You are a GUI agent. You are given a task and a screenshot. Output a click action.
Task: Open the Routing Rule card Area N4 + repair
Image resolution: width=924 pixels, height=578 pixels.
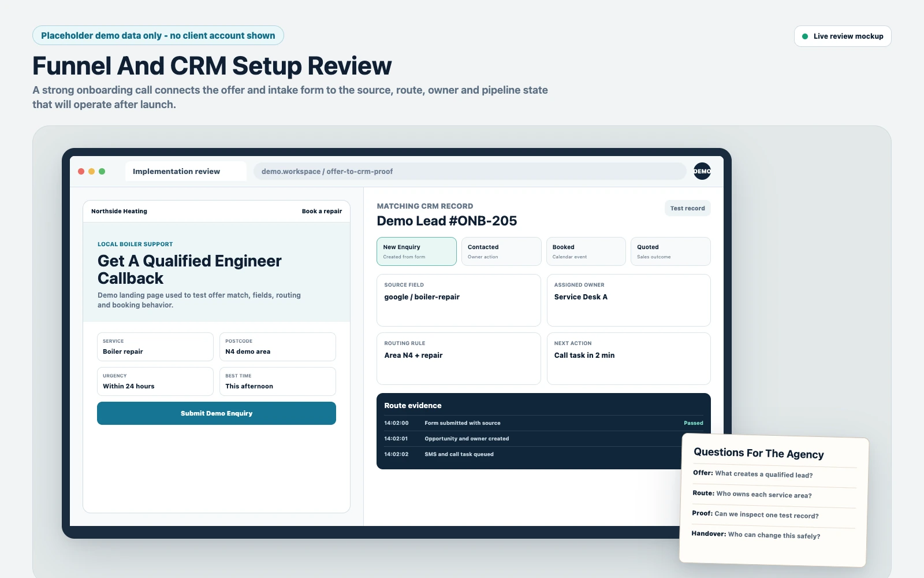(459, 358)
